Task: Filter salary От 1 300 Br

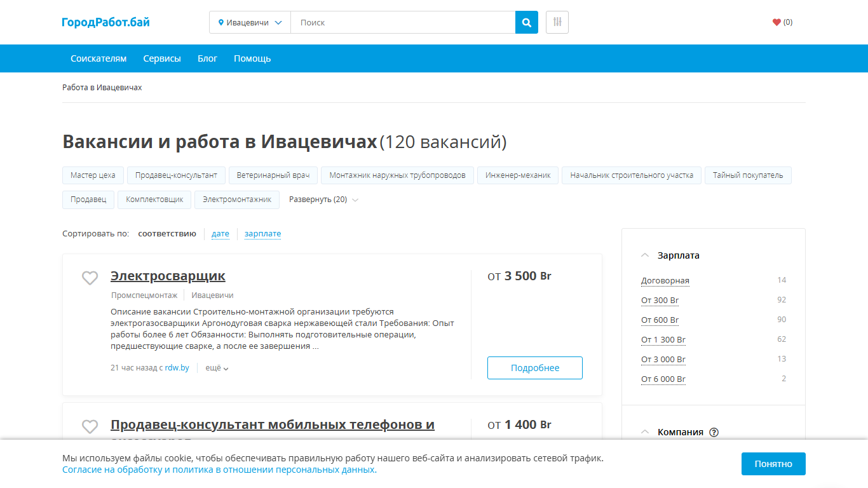Action: coord(663,340)
